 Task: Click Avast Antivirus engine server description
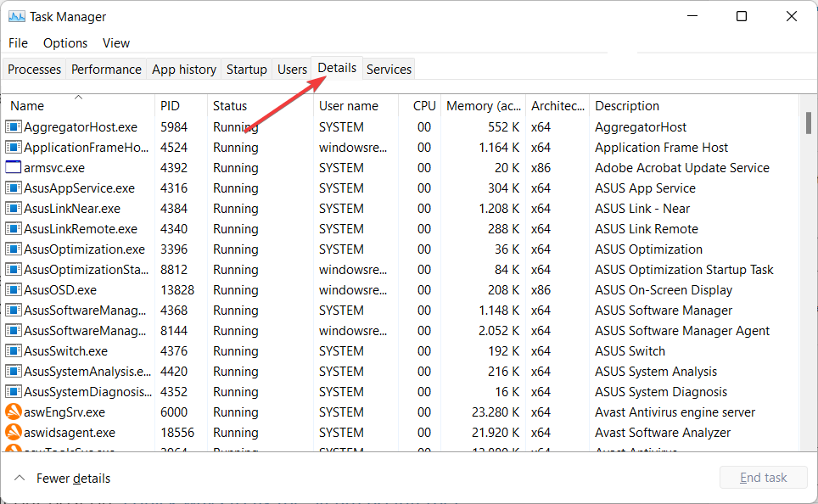click(x=675, y=412)
